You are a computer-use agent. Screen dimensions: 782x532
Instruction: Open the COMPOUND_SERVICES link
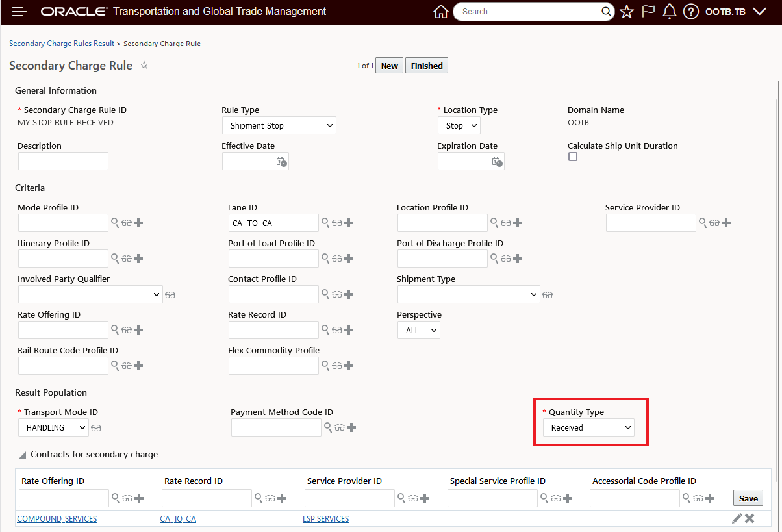click(57, 519)
